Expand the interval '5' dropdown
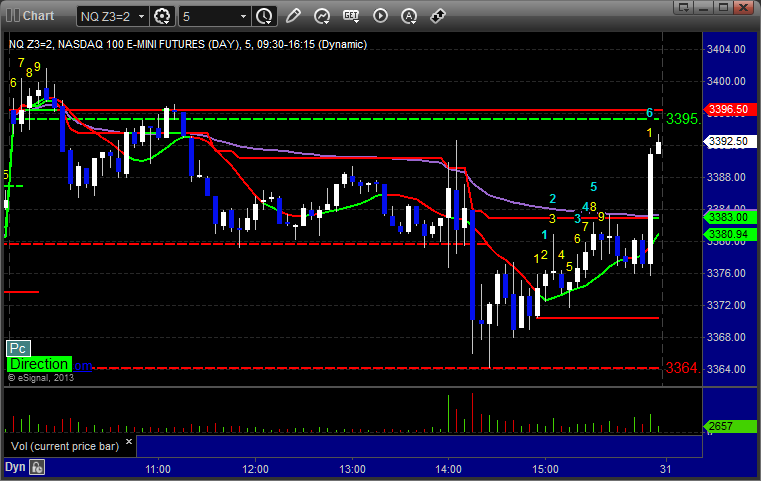 pyautogui.click(x=243, y=17)
